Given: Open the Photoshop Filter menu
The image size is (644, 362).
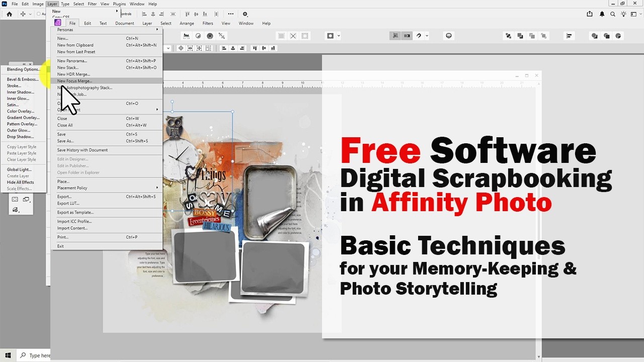Looking at the screenshot, I should point(92,4).
